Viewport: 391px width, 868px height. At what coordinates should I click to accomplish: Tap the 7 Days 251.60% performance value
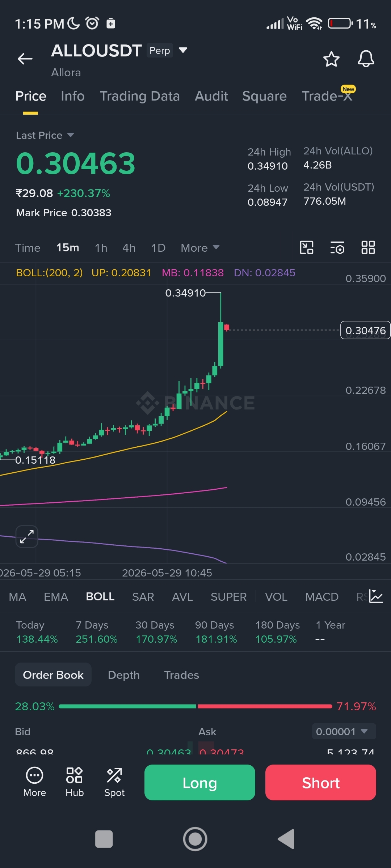click(x=97, y=639)
